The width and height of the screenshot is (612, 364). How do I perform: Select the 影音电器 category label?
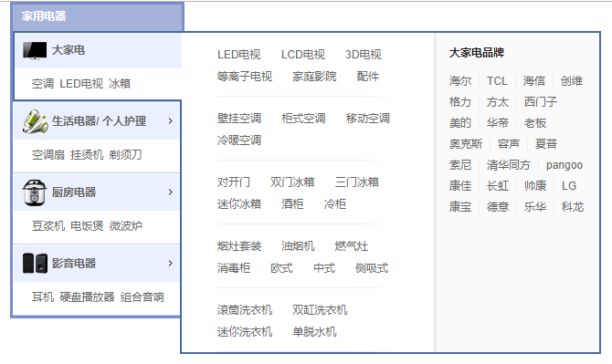coord(74,263)
